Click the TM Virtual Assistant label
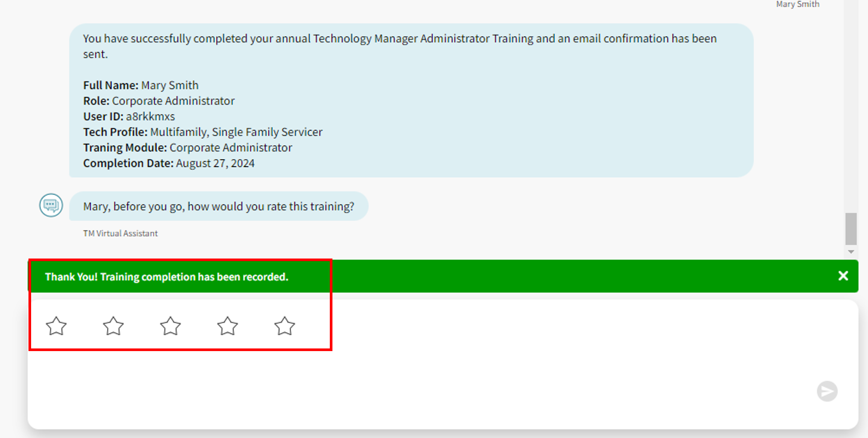 pos(120,233)
